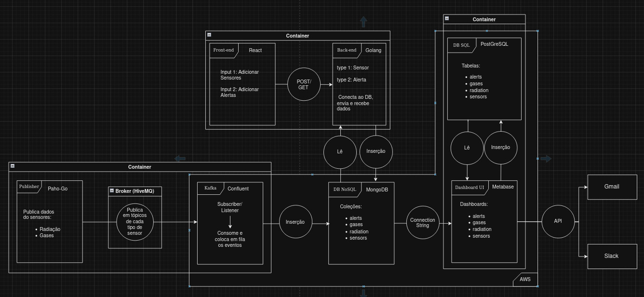Collapse the Broker (HiveMQ) box
This screenshot has height=297, width=644.
(112, 190)
